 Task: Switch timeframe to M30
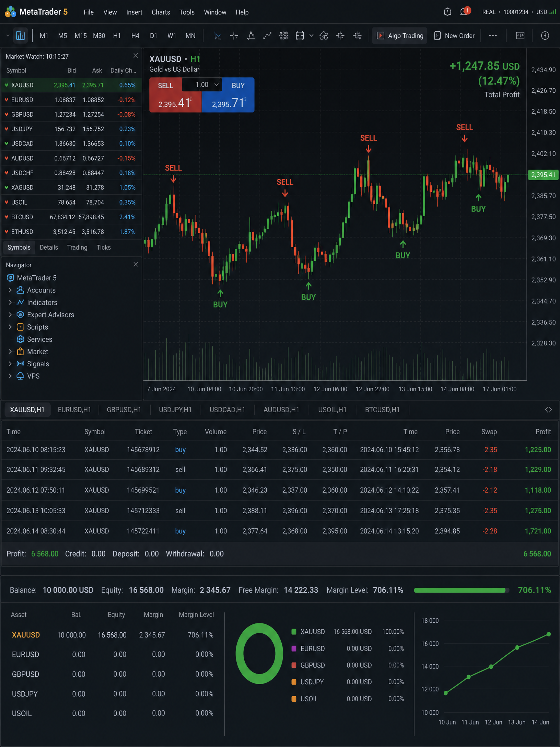[x=99, y=36]
